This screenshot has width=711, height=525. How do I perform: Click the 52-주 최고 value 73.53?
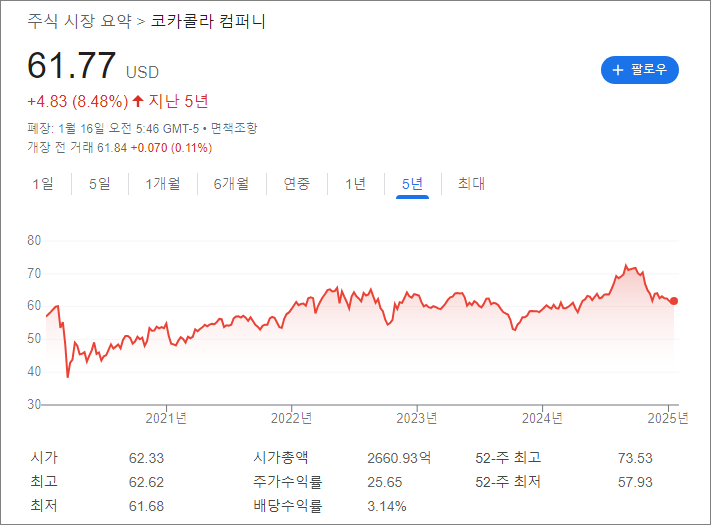click(x=635, y=458)
